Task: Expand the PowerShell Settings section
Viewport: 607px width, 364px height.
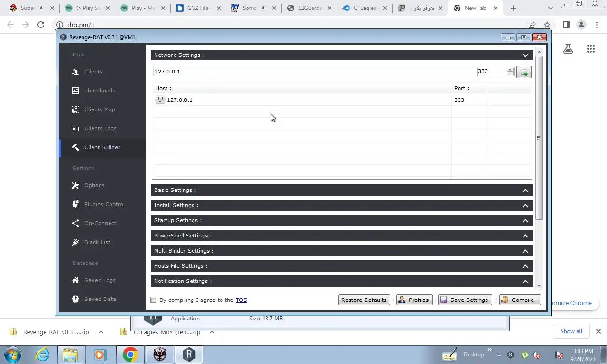Action: pyautogui.click(x=525, y=236)
